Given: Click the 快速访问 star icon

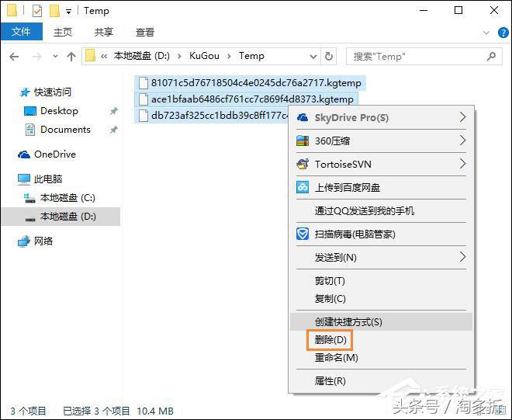Looking at the screenshot, I should point(25,92).
